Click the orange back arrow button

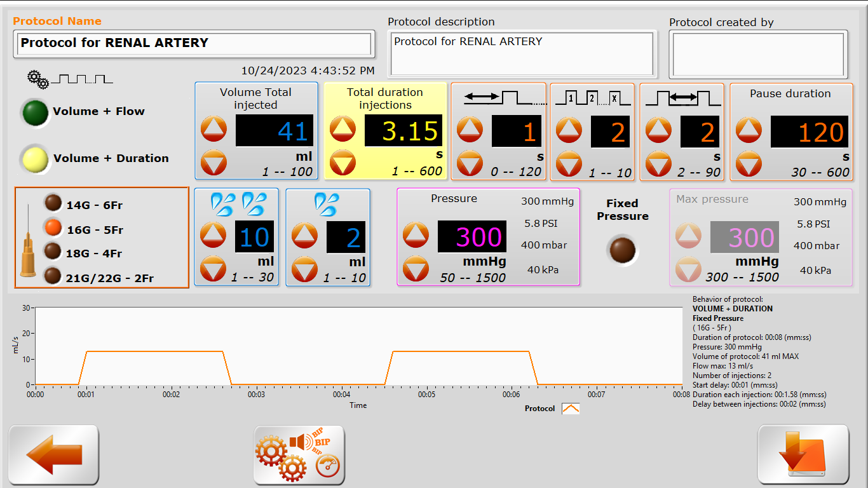[x=53, y=455]
